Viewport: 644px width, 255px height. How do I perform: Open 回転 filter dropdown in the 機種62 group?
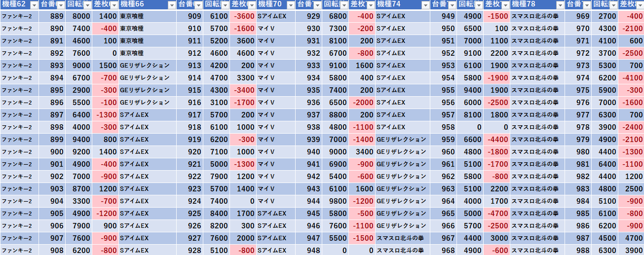(x=87, y=5)
